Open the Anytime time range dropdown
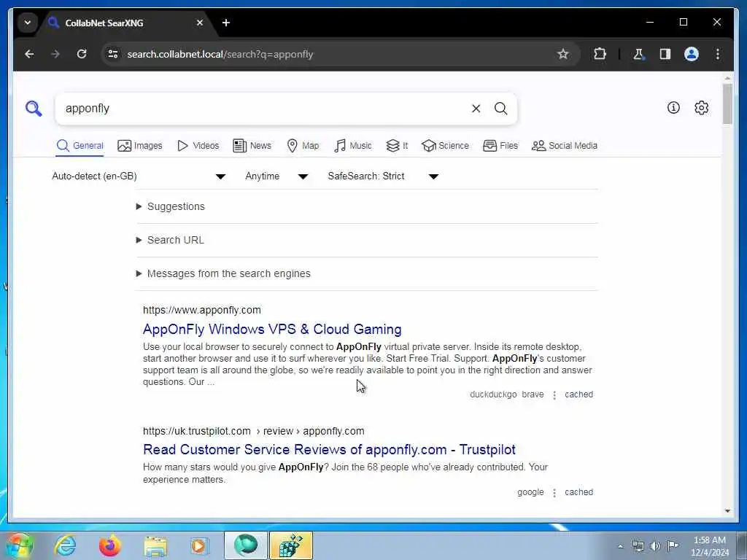747x560 pixels. [276, 176]
